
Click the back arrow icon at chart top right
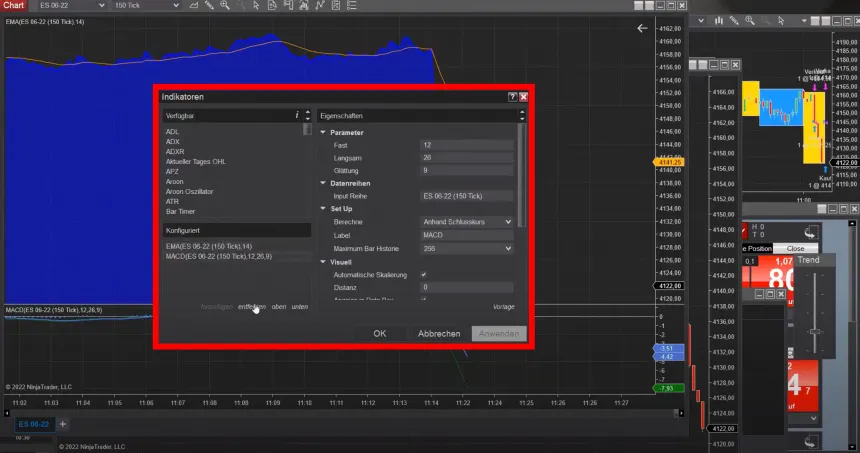click(642, 29)
